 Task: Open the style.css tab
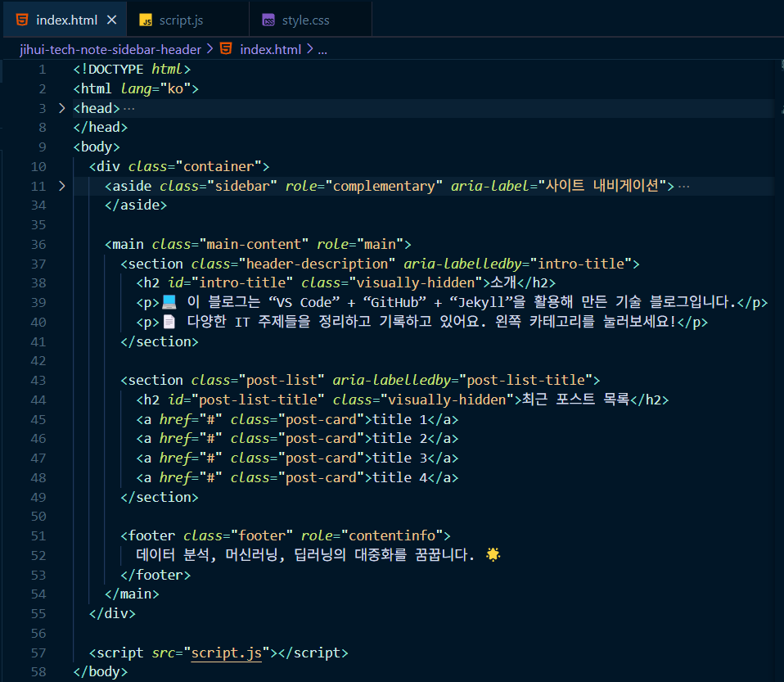310,20
